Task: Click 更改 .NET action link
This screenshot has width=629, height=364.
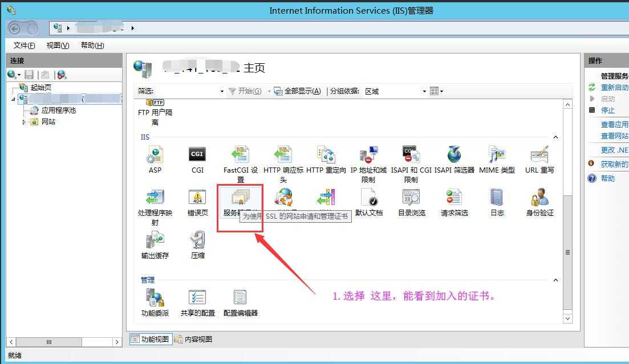Action: [615, 150]
